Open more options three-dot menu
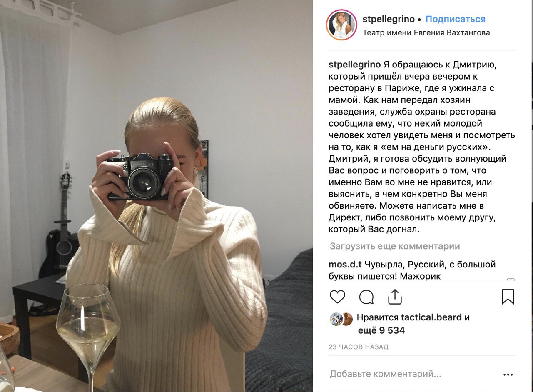 click(x=508, y=375)
